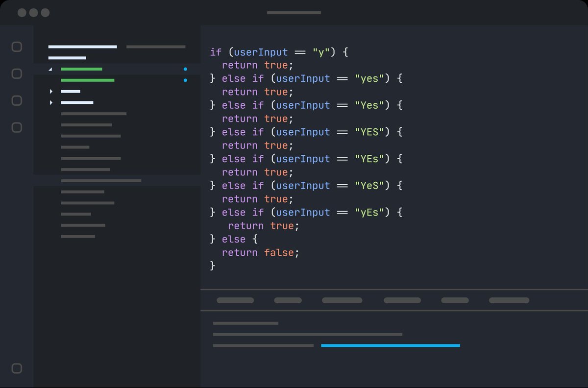Screen dimensions: 588x388
Task: Switch to the third bottom panel tab
Action: (342, 300)
